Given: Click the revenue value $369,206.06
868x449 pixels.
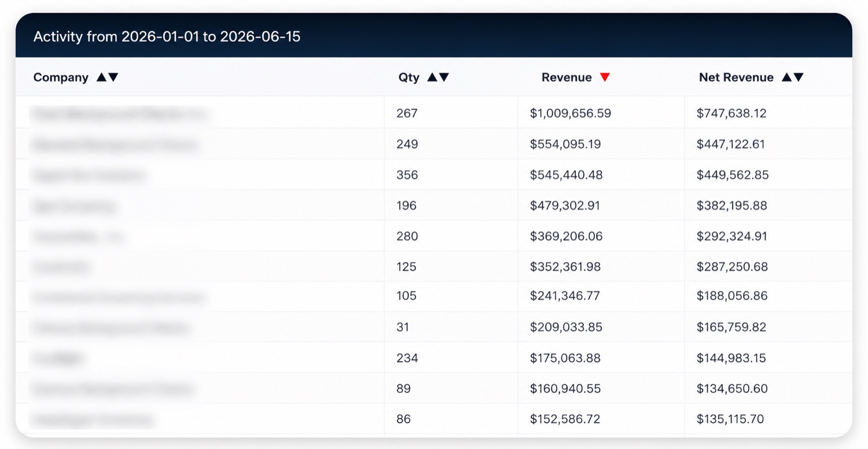Looking at the screenshot, I should 566,236.
